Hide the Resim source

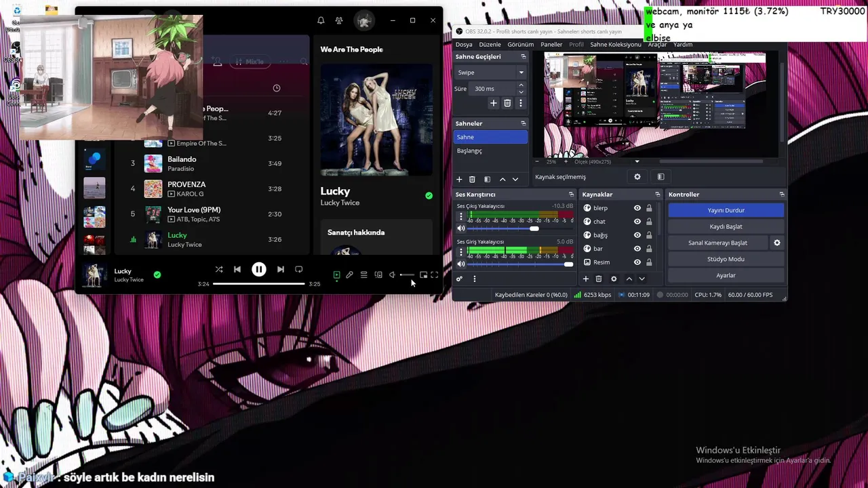coord(637,262)
